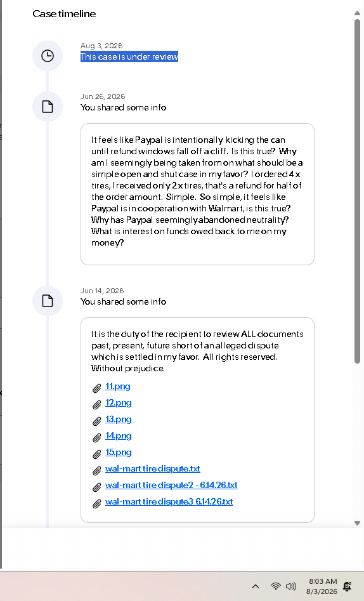Image resolution: width=364 pixels, height=601 pixels.
Task: Click the clock icon for Aug 3 entry
Action: point(48,56)
